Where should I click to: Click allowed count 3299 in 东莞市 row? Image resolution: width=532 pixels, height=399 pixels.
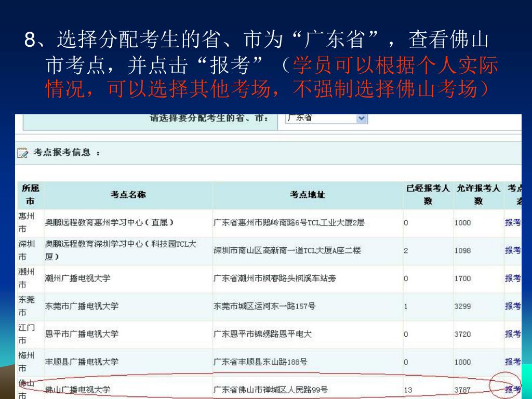(463, 306)
